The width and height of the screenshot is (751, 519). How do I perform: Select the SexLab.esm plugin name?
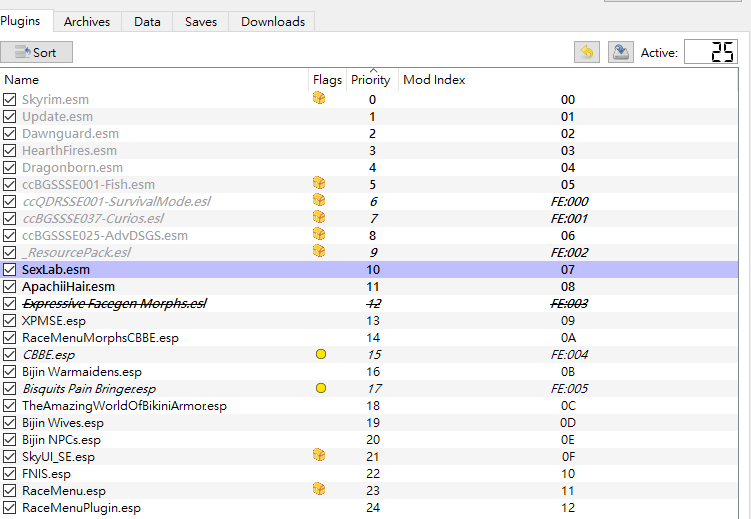(56, 270)
